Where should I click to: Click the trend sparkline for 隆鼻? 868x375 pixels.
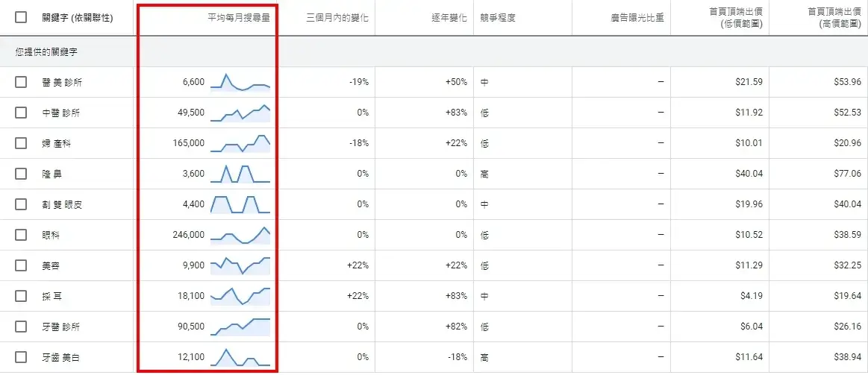coord(240,174)
